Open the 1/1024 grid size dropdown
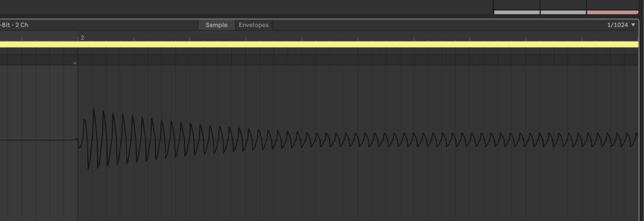This screenshot has width=644, height=221. [x=621, y=25]
